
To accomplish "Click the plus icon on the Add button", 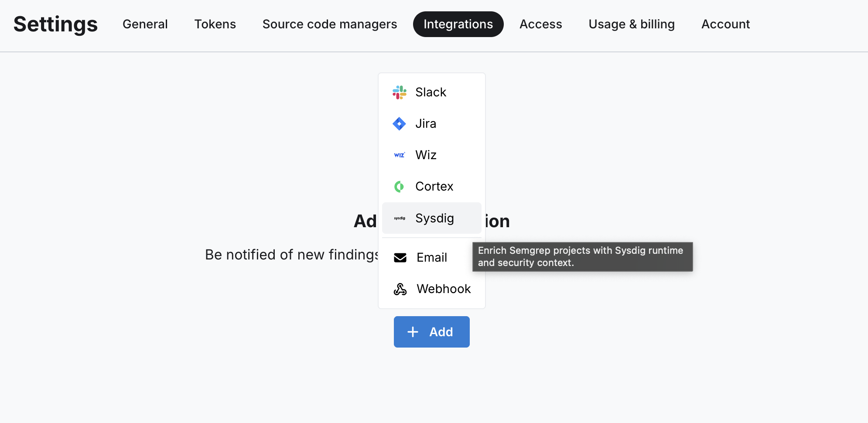I will (x=412, y=332).
